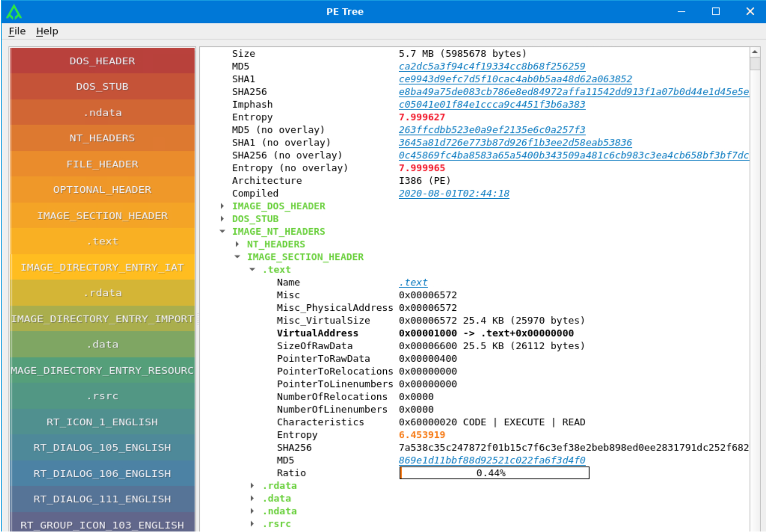
Task: Select the .rdata map block
Action: pyautogui.click(x=102, y=293)
